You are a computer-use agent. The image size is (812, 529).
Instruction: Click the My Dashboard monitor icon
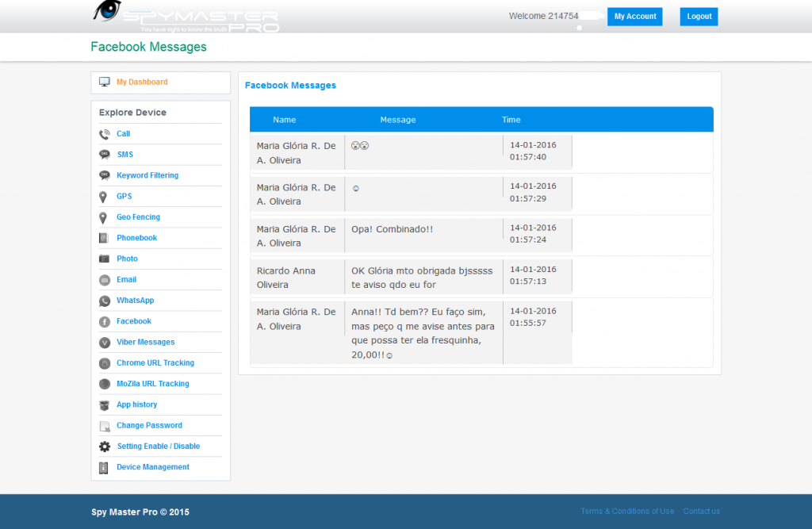point(105,82)
